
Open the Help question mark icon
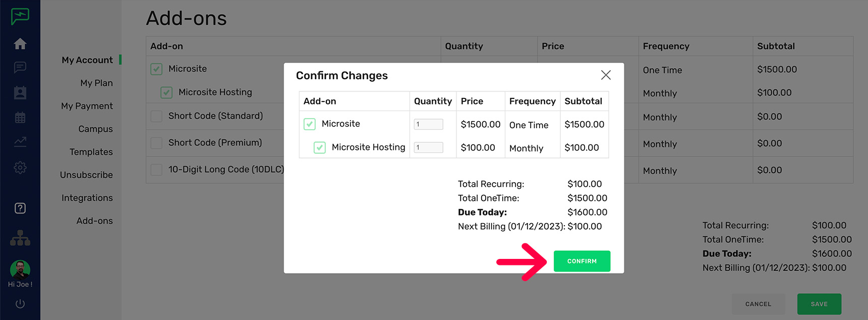click(20, 208)
